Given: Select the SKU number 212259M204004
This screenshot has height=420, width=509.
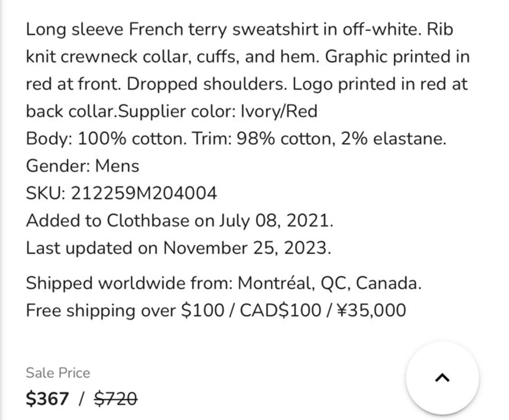Looking at the screenshot, I should click(x=144, y=193).
